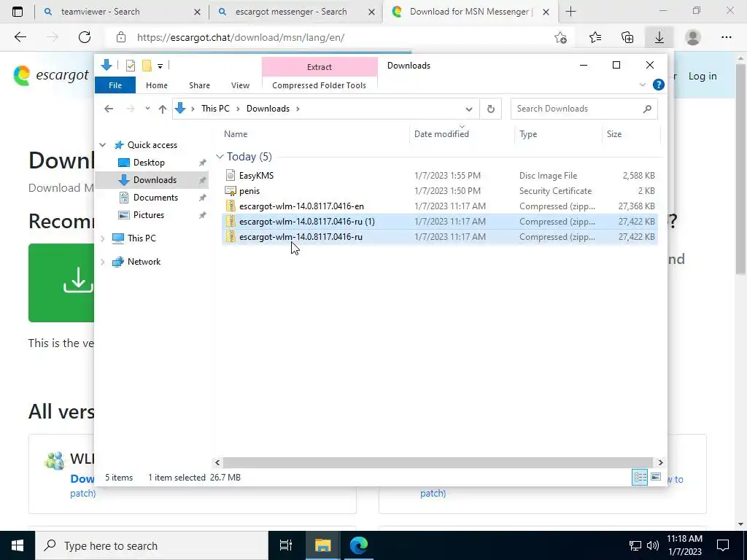Image resolution: width=747 pixels, height=560 pixels.
Task: Sort by Size column header
Action: pyautogui.click(x=631, y=134)
